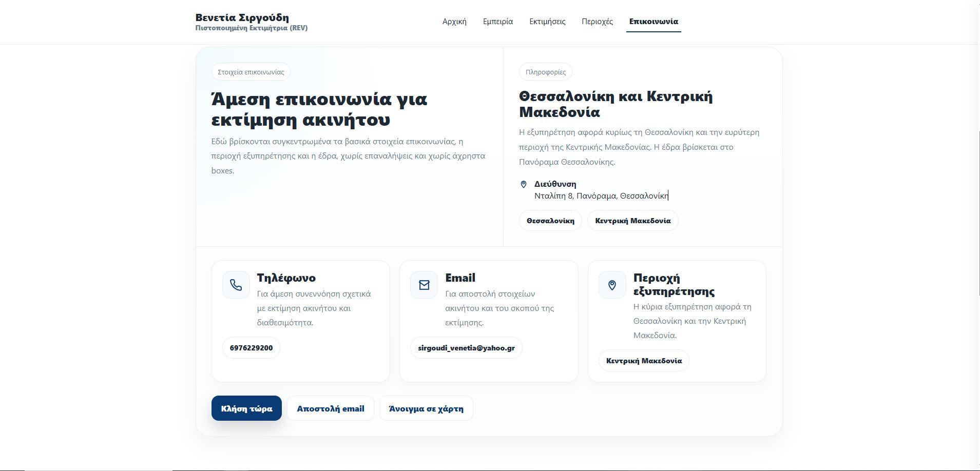Click the phone icon in Τηλέφωνο card
980x471 pixels.
[x=236, y=285]
